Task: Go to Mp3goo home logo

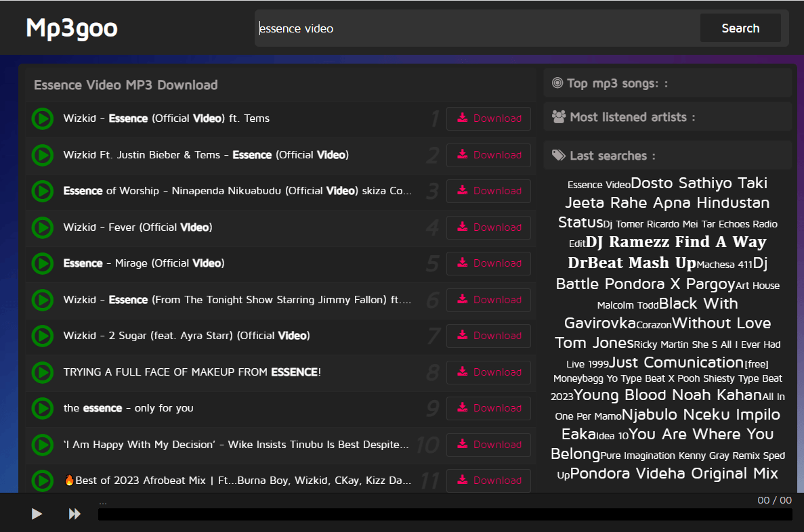Action: pos(72,28)
